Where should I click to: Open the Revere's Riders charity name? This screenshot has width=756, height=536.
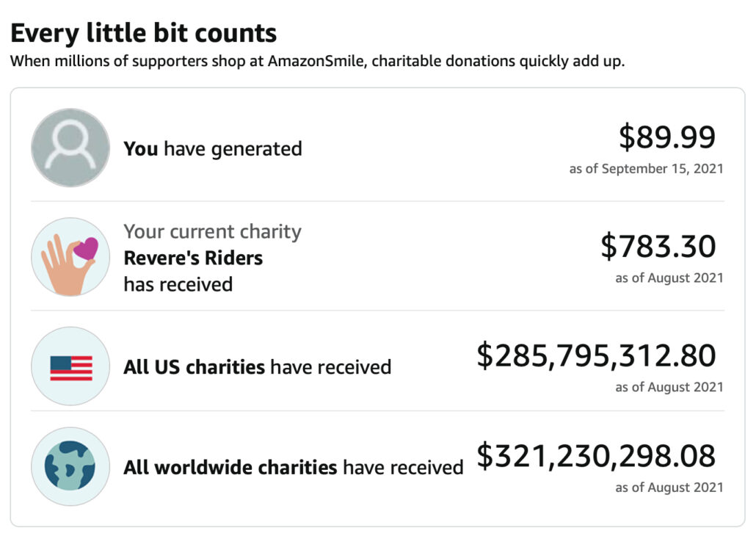coord(193,258)
